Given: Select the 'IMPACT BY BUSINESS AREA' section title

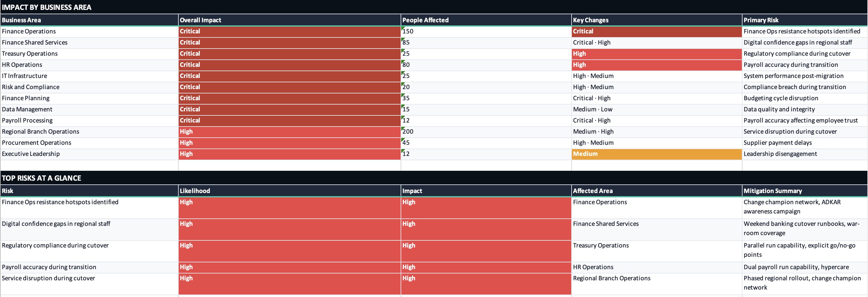Looking at the screenshot, I should [x=46, y=7].
